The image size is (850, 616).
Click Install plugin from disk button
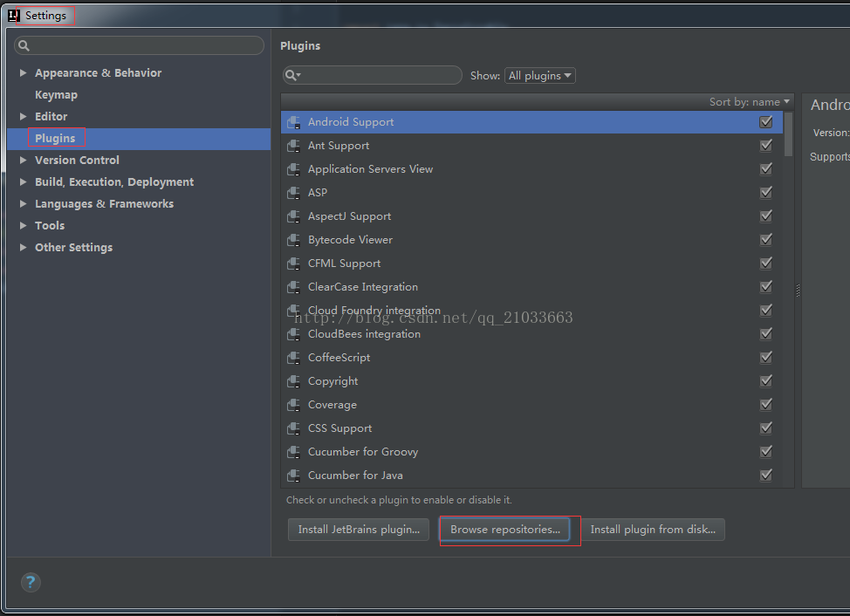pyautogui.click(x=653, y=530)
